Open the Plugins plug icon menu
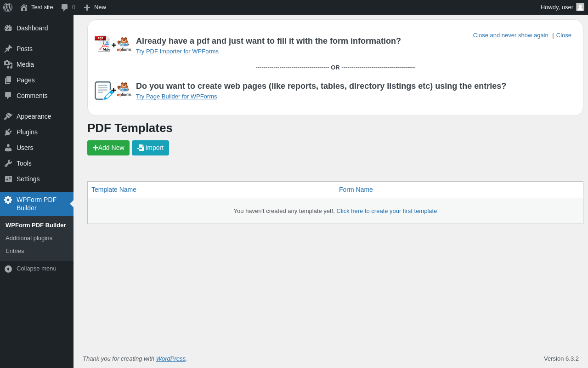Screen dimensions: 588x368 tap(8, 132)
